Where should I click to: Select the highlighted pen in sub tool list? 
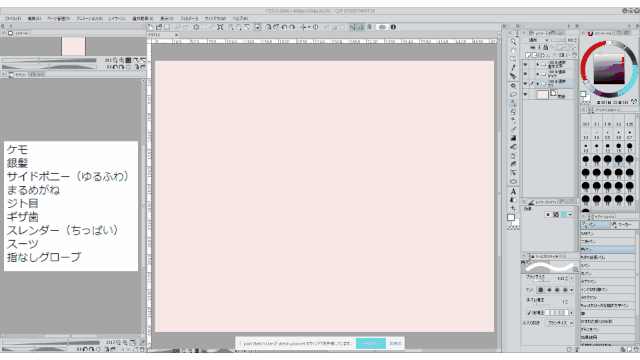point(608,249)
